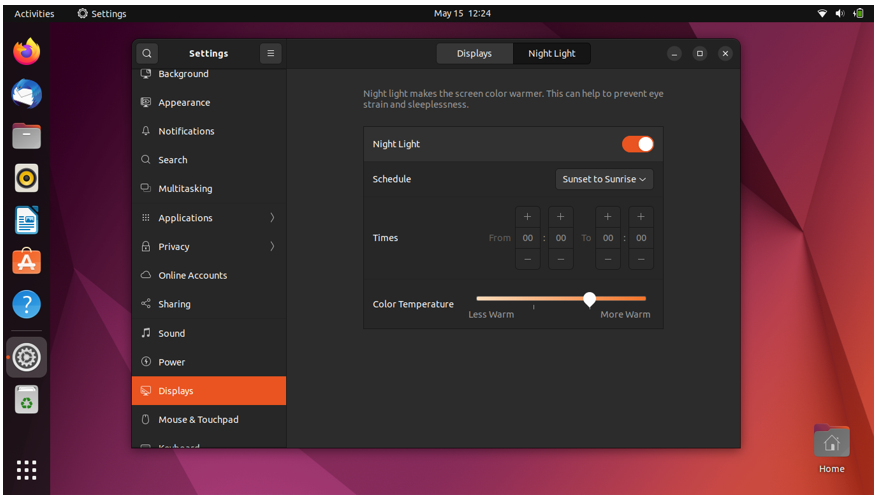This screenshot has width=876, height=496.
Task: Click the Color Temperature slider handle
Action: (589, 299)
